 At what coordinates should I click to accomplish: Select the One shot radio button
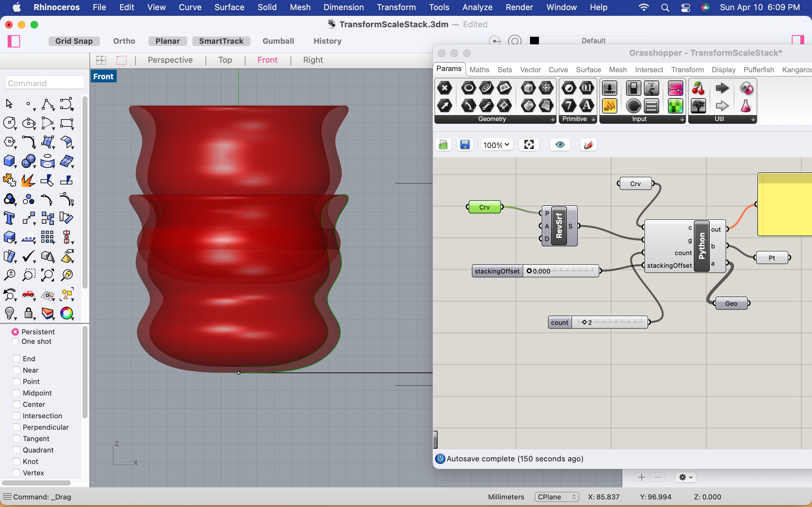tap(15, 341)
